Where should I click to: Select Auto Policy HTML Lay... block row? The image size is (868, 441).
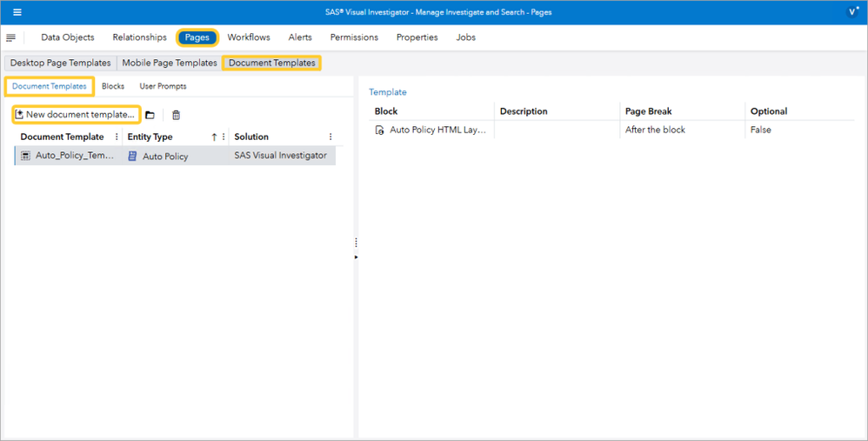(x=611, y=130)
